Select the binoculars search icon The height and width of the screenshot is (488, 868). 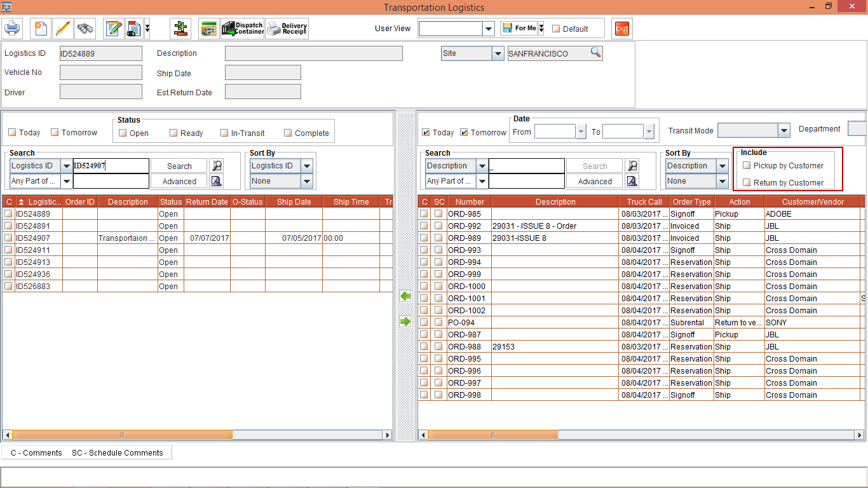pos(85,28)
